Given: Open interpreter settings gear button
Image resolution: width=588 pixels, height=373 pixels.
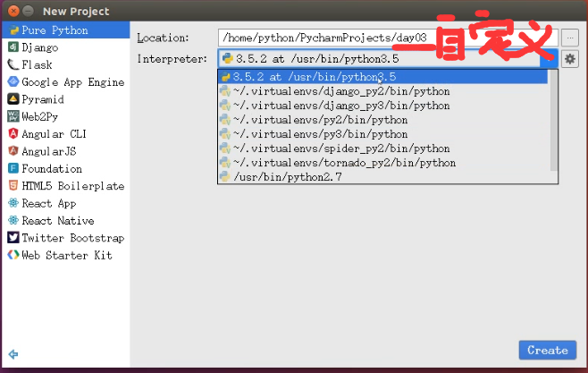Looking at the screenshot, I should [x=570, y=59].
